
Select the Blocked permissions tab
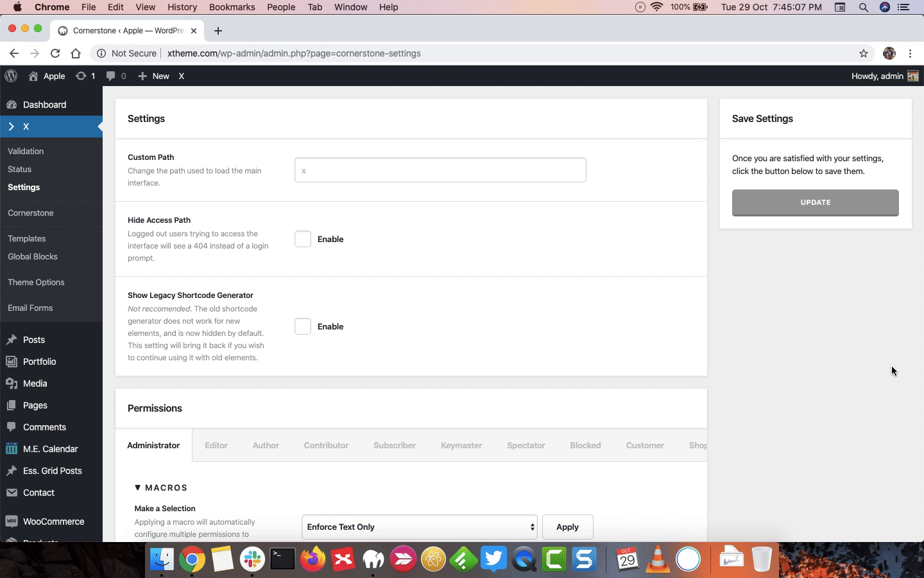pos(586,445)
